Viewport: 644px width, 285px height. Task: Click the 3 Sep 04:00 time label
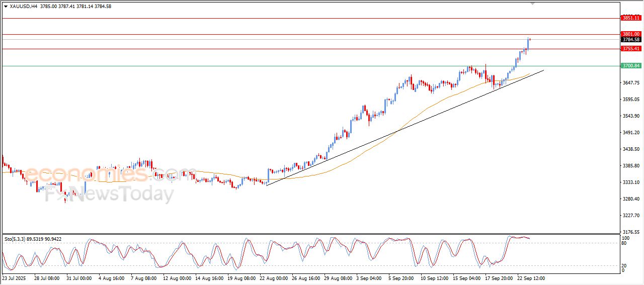[369, 277]
